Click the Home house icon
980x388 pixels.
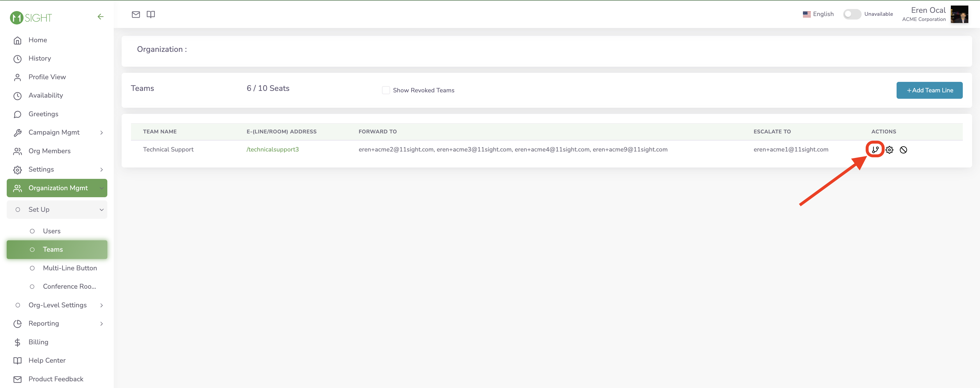pos(17,40)
